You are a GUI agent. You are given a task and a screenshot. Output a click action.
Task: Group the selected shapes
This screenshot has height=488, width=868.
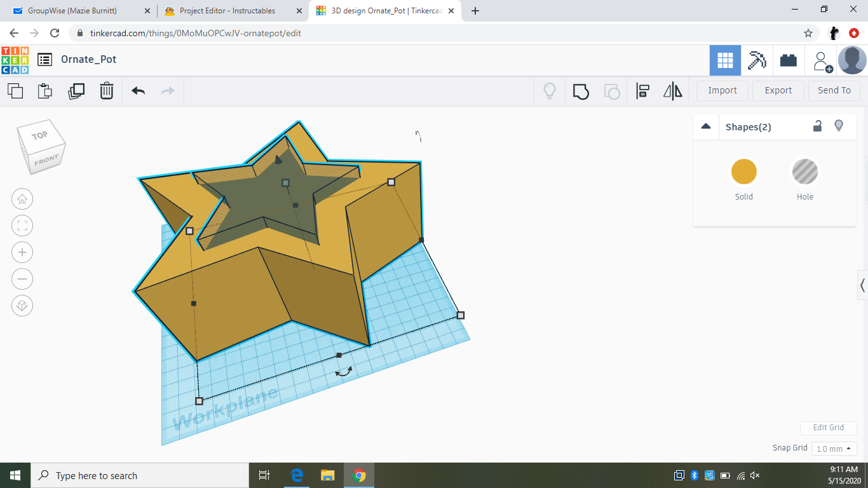(x=581, y=91)
